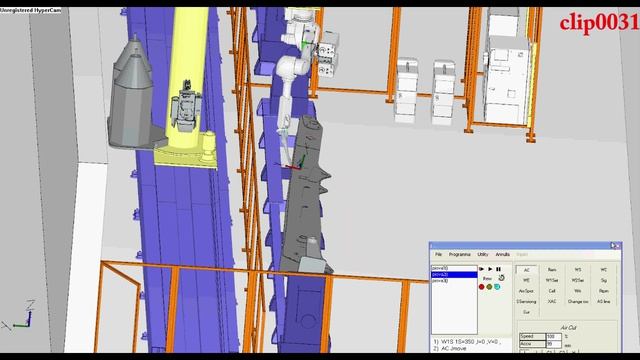Close the program panel window
This screenshot has width=640, height=360.
[617, 246]
